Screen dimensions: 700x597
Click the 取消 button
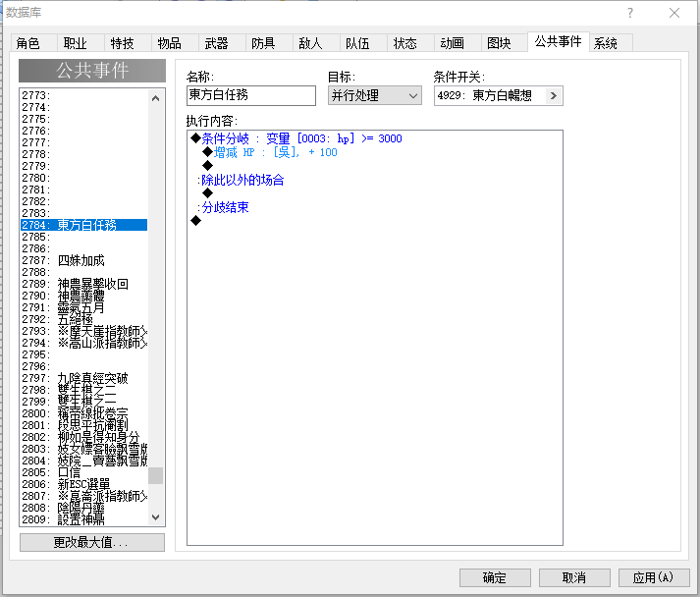tap(574, 577)
